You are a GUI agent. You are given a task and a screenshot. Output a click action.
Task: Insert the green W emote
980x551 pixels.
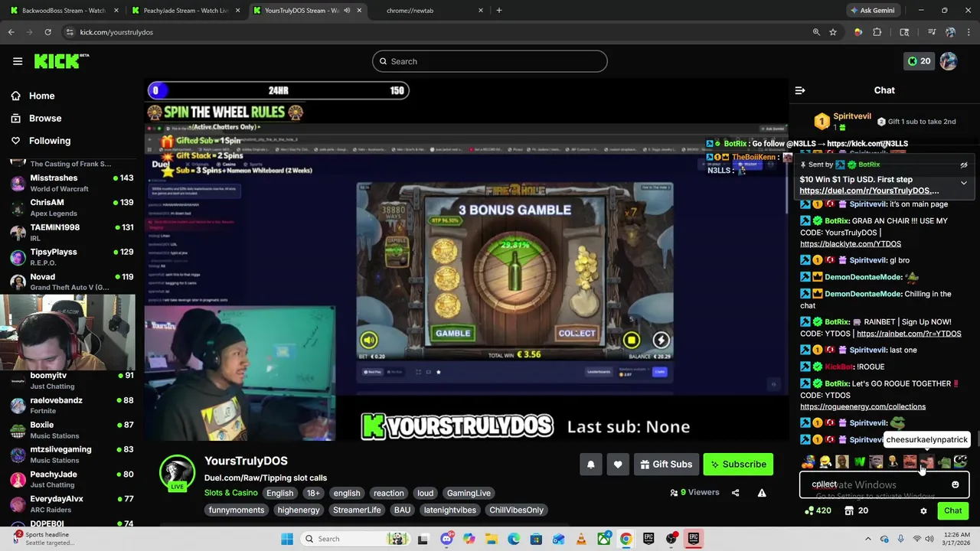[x=860, y=461]
